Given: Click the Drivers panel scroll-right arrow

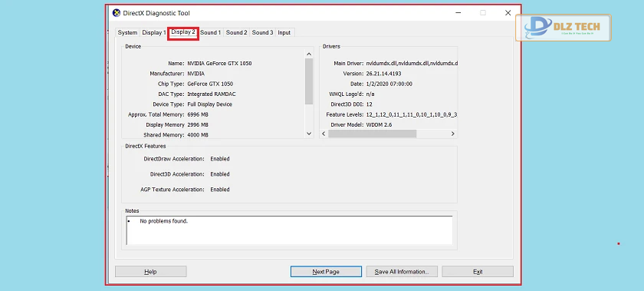Looking at the screenshot, I should [x=452, y=134].
